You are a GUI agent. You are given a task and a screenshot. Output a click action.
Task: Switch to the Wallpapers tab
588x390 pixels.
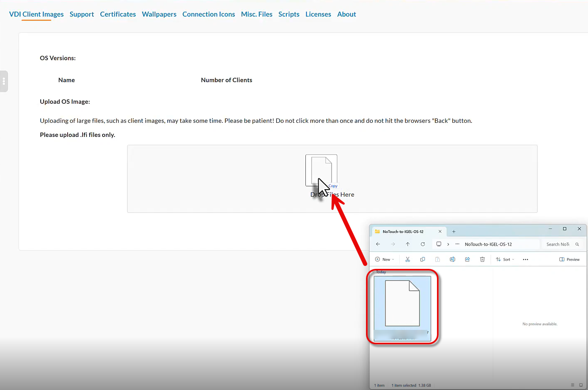pos(159,14)
